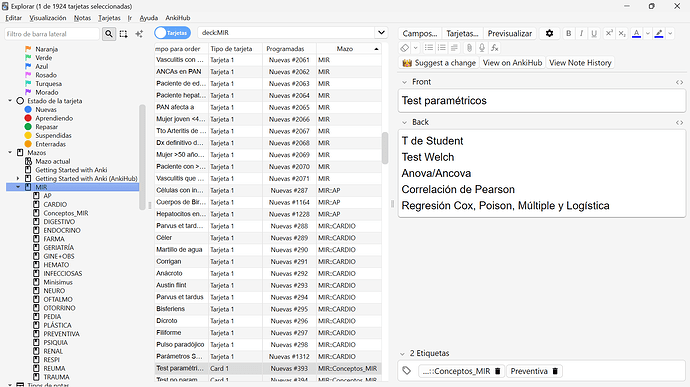Open the Visualización menu
Viewport: 690px width, 387px height.
(48, 18)
